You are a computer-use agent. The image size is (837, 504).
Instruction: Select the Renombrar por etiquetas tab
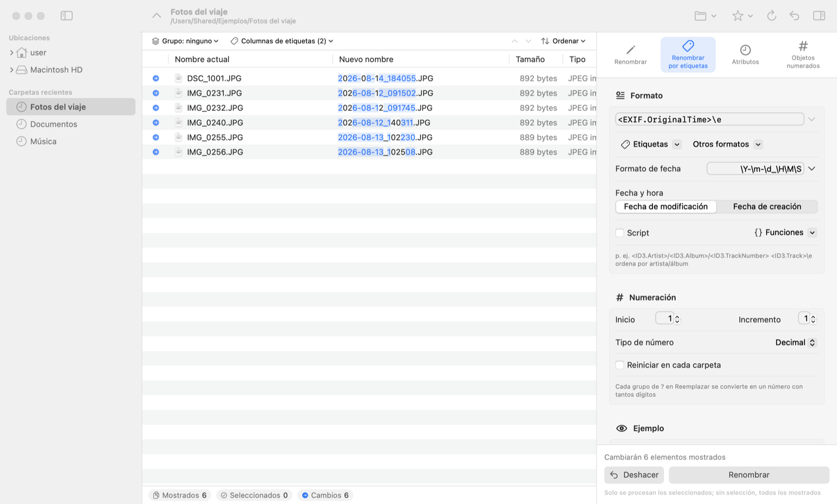coord(688,55)
